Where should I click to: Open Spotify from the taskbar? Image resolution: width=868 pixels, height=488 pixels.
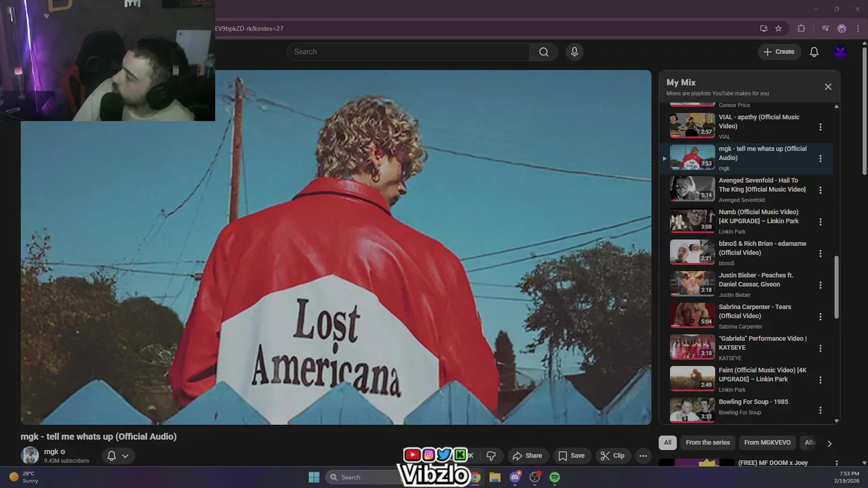555,477
